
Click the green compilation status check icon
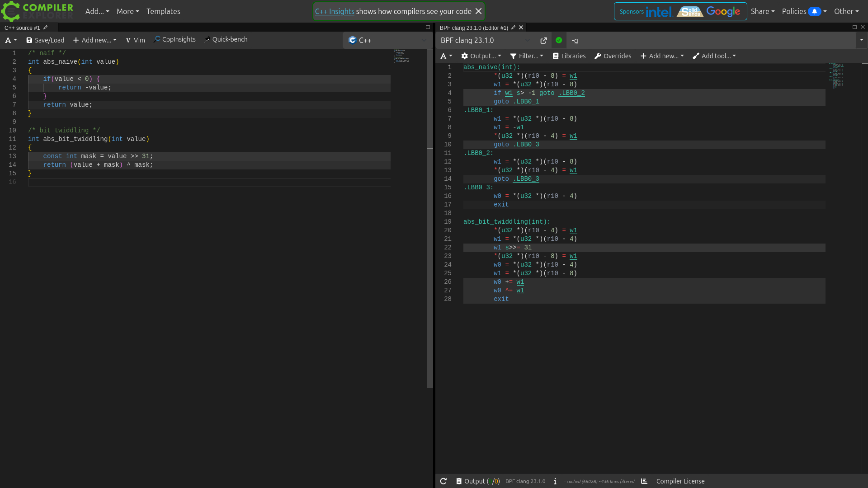[559, 40]
